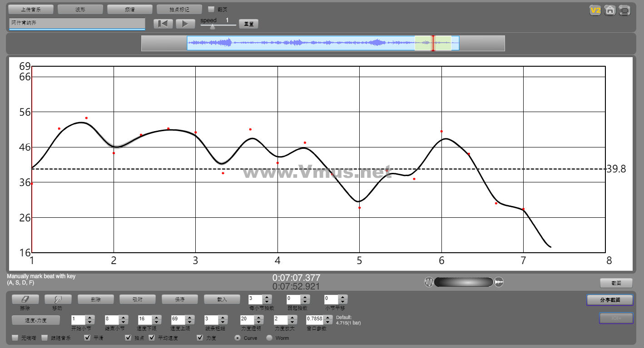
Task: Rewind to start of track
Action: coord(163,24)
